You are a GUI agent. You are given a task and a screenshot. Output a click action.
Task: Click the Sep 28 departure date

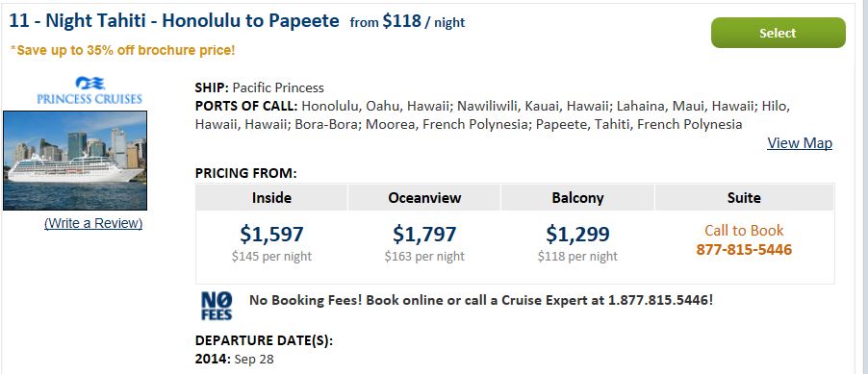pyautogui.click(x=254, y=359)
